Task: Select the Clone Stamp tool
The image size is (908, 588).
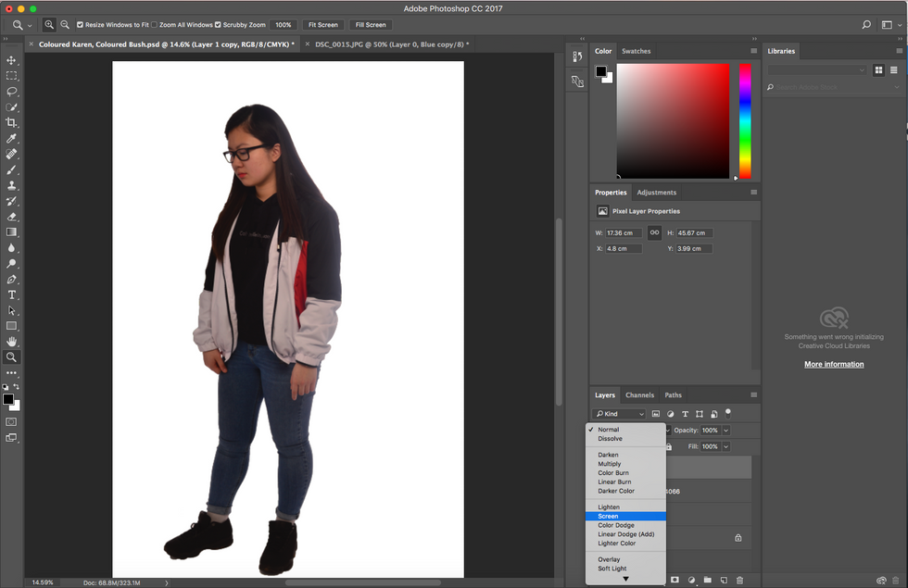Action: [x=11, y=185]
